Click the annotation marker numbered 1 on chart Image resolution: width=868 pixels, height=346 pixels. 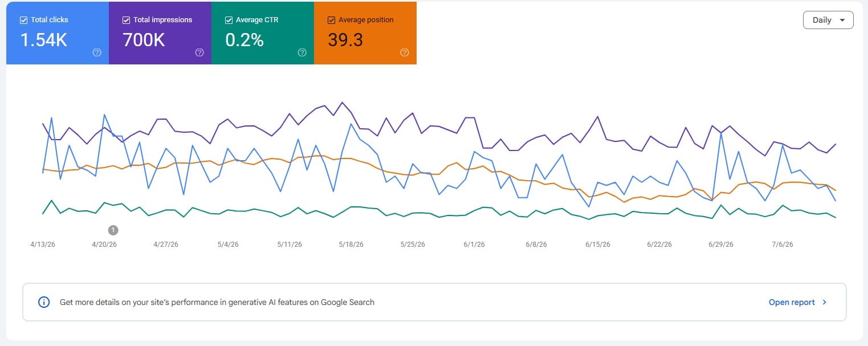pos(113,230)
